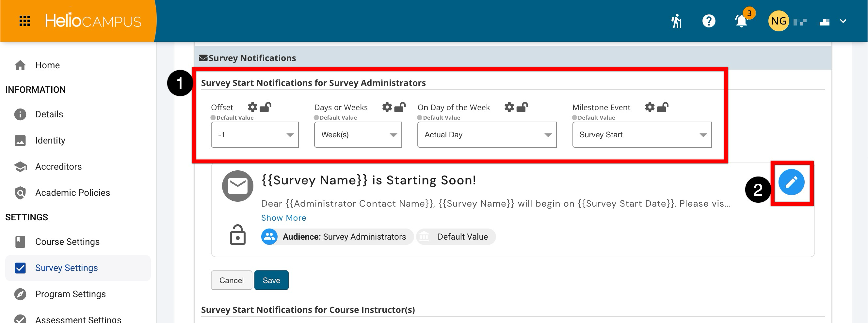Open Course Settings in the sidebar
The image size is (868, 323).
78,242
